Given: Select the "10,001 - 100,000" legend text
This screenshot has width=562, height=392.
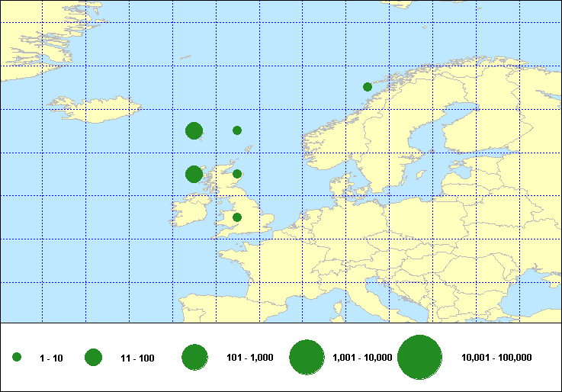Looking at the screenshot, I should 496,358.
